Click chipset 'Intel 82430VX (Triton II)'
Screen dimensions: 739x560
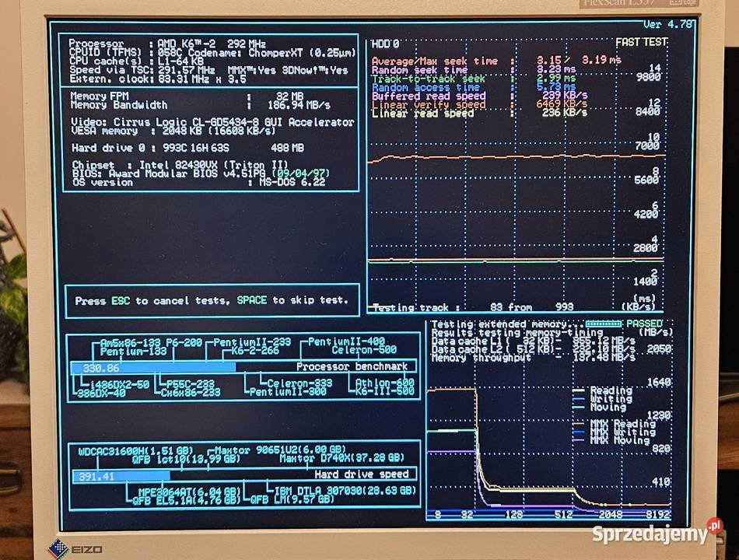[x=213, y=165]
